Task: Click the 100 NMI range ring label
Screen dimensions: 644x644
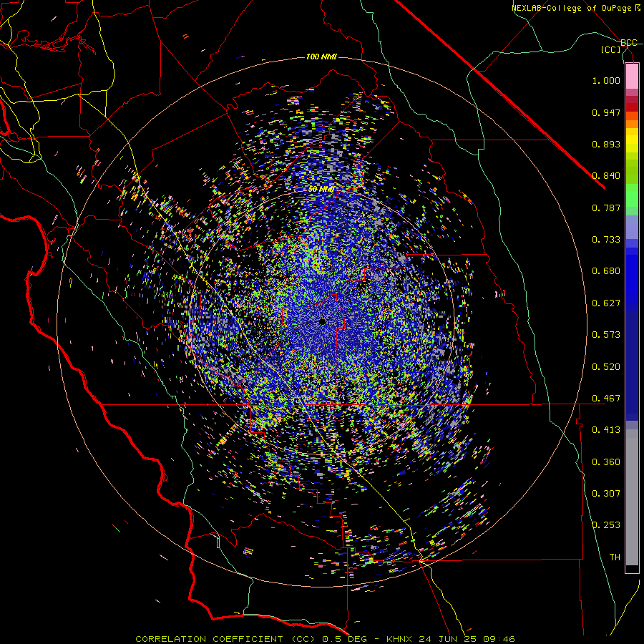Action: (321, 57)
